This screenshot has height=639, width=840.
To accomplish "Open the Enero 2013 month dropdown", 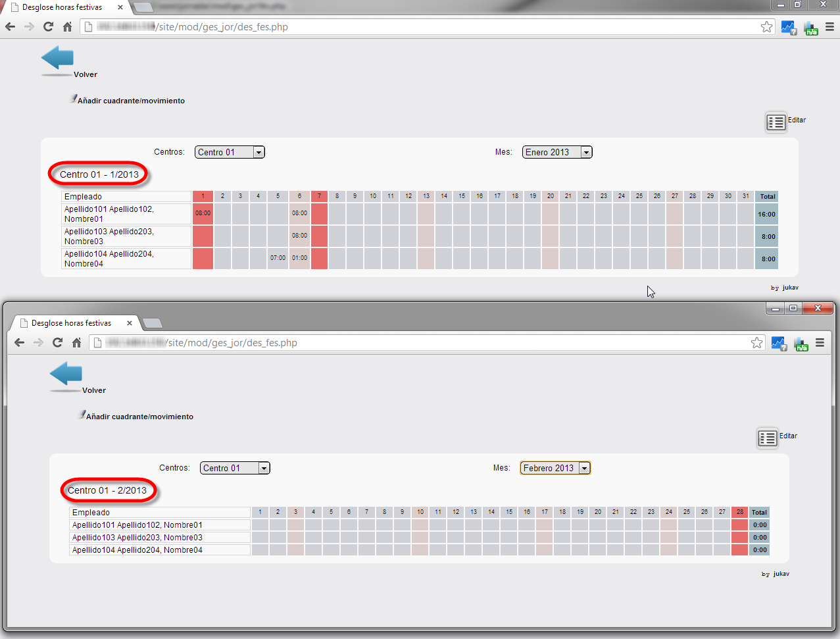I will click(x=557, y=152).
